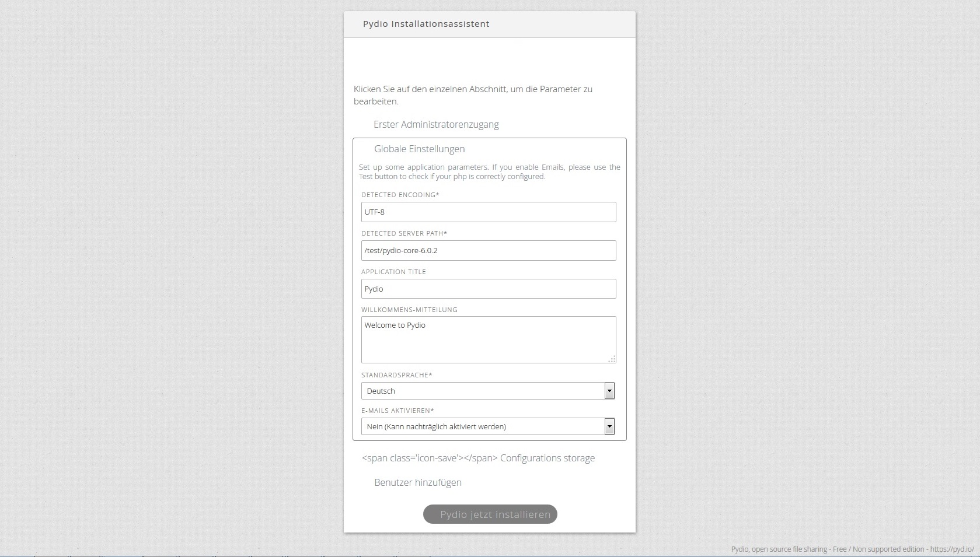Viewport: 980px width, 557px height.
Task: Click the WILLKOMMENS-MITTEILUNG label
Action: (409, 310)
